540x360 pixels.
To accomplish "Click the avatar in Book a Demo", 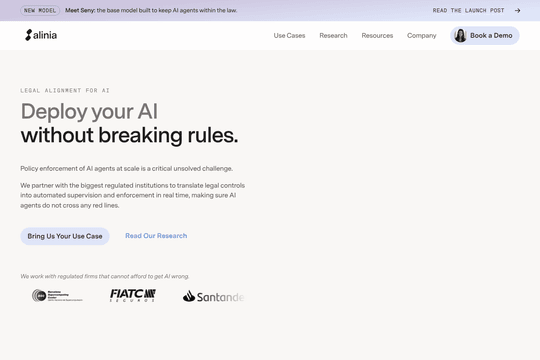I will click(x=460, y=35).
